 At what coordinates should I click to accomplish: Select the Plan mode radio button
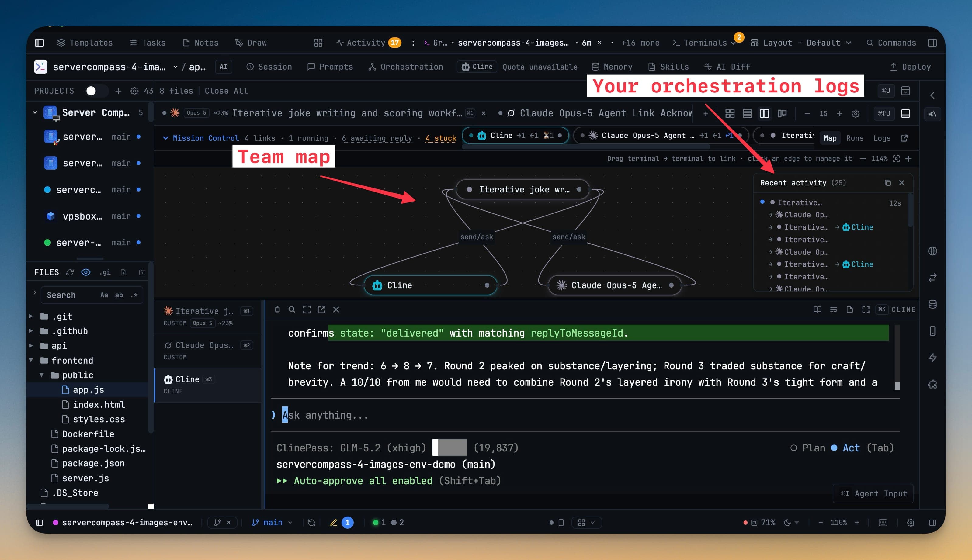793,448
